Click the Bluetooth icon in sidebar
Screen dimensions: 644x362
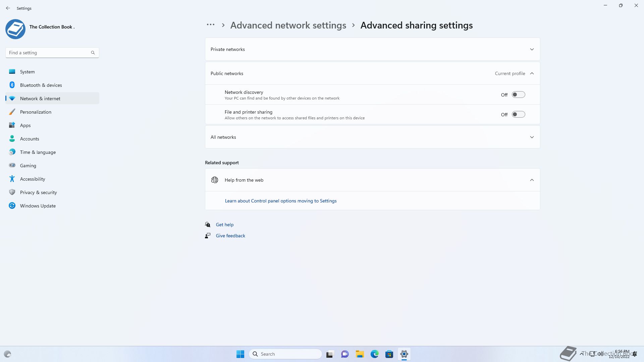[12, 85]
